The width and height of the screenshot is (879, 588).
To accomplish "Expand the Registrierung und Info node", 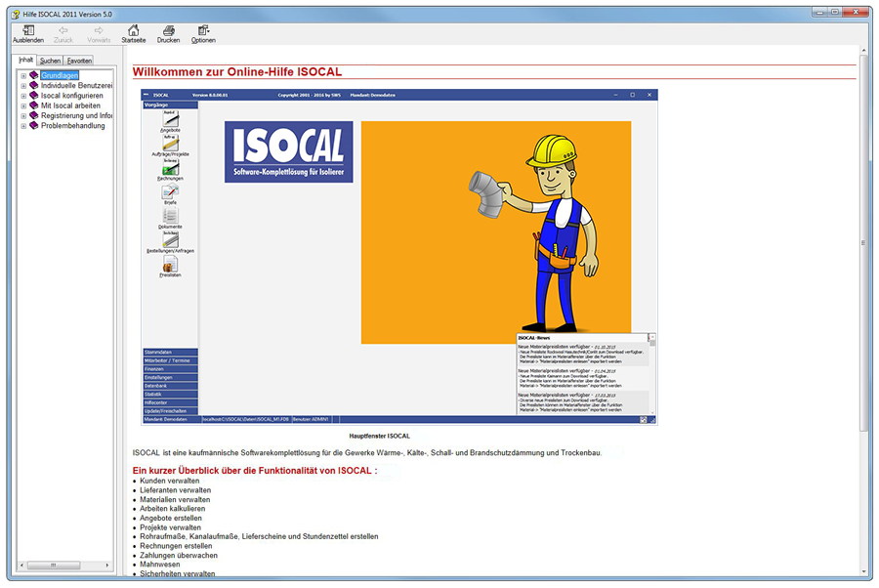I will [23, 116].
